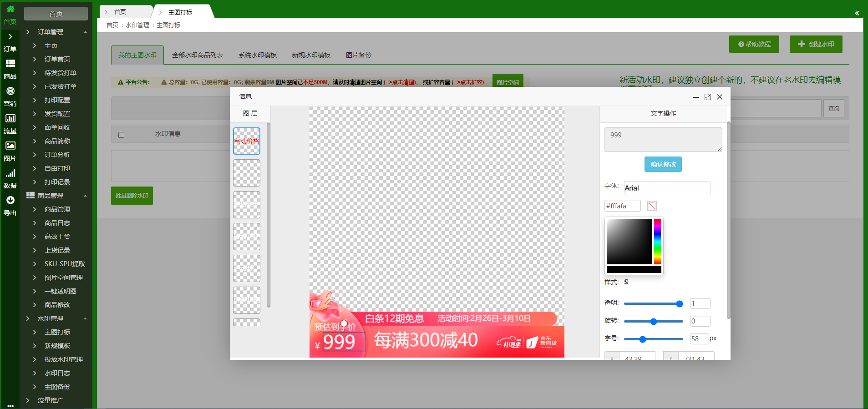Select the 自动价格 layer thumbnail
The height and width of the screenshot is (409, 868).
point(247,141)
